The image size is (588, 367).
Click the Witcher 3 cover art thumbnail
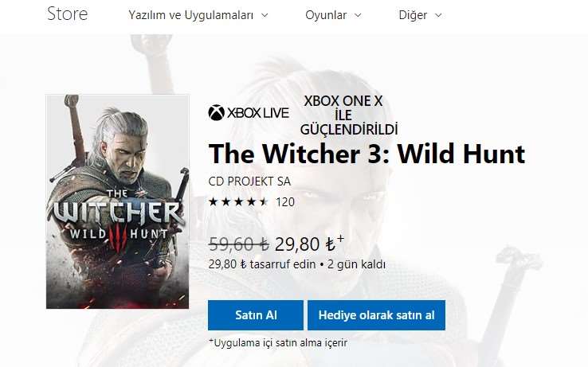tap(117, 201)
